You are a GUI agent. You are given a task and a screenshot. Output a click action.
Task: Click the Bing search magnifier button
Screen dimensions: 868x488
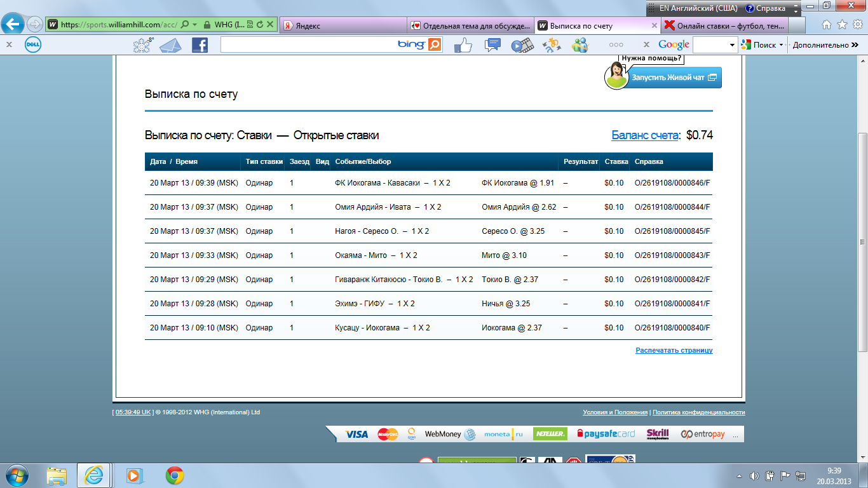coord(435,44)
